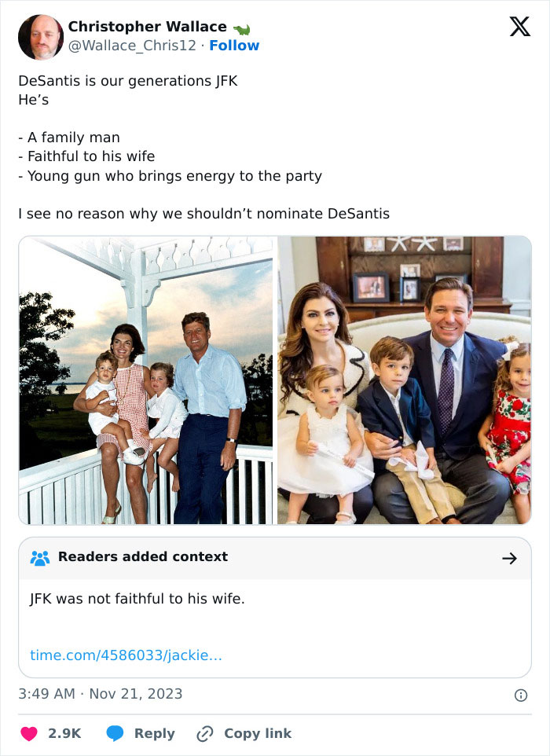
Task: Click the Reply text label
Action: [x=154, y=733]
